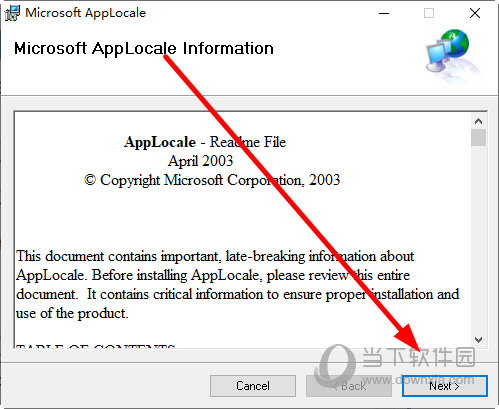Click the scrollbar up arrow in readme
The height and width of the screenshot is (409, 499).
coord(478,121)
